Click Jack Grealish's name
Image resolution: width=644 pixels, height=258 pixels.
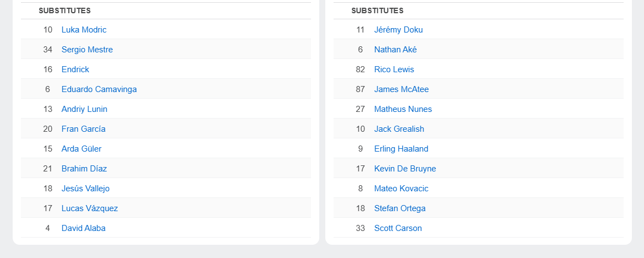(399, 129)
